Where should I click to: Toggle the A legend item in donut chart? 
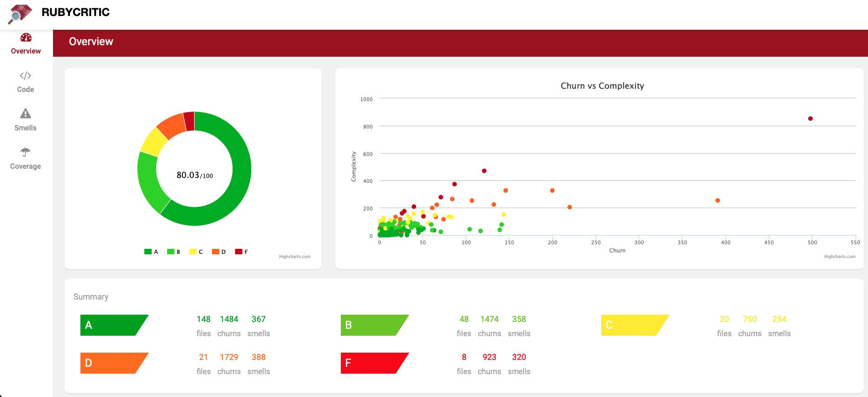[x=151, y=252]
